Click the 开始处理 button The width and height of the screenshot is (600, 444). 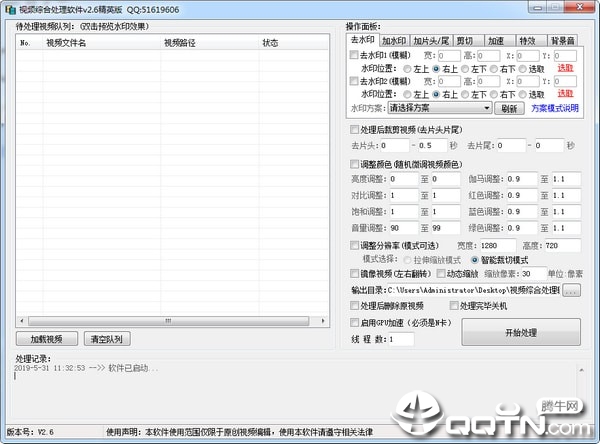(x=521, y=332)
